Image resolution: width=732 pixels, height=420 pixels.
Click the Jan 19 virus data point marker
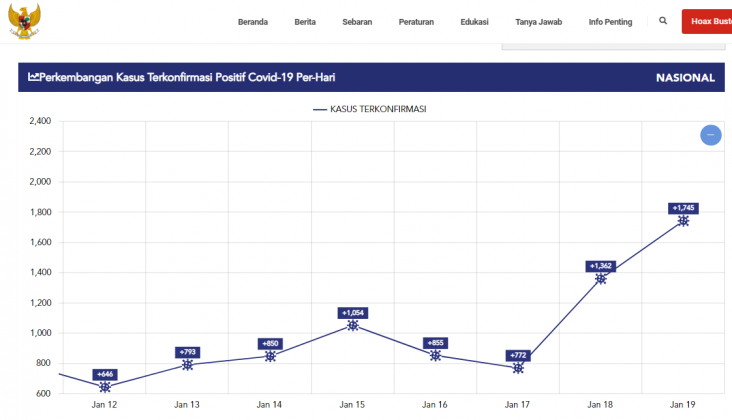pos(683,220)
